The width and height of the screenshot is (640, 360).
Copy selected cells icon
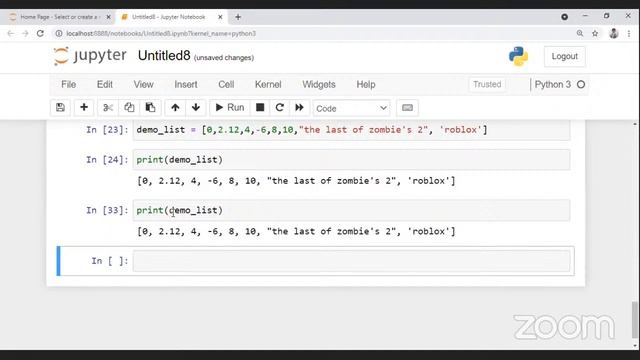129,108
